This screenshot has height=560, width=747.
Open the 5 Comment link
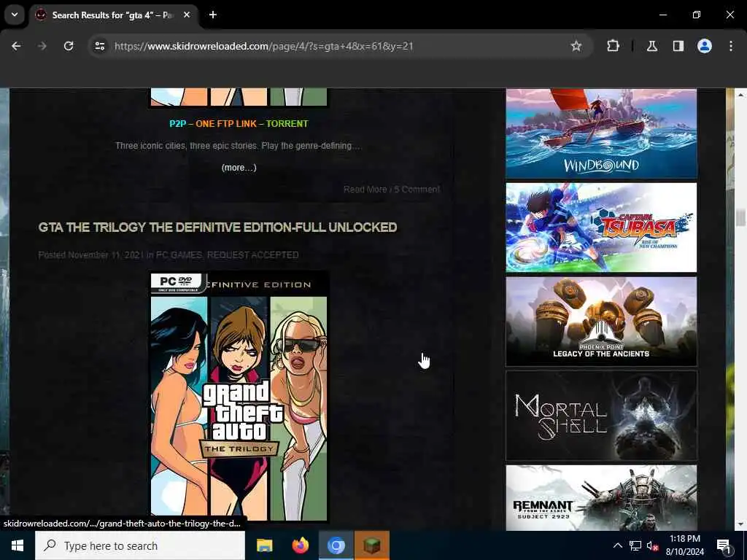point(417,190)
